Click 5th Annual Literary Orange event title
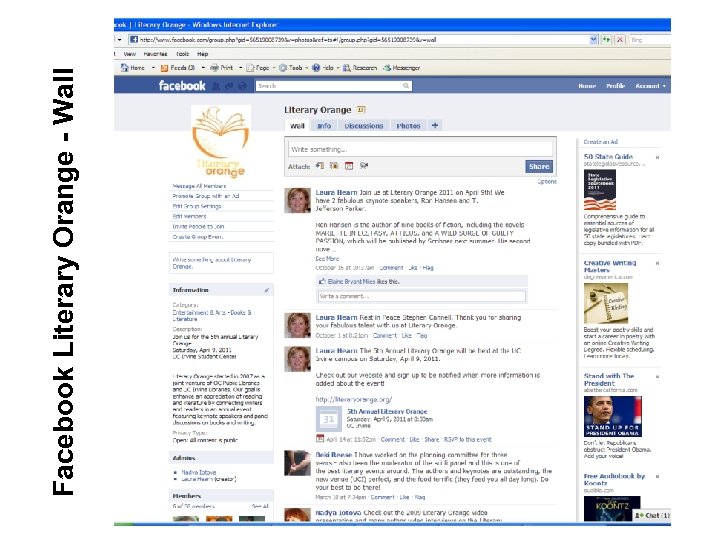This screenshot has width=720, height=540. [x=387, y=411]
